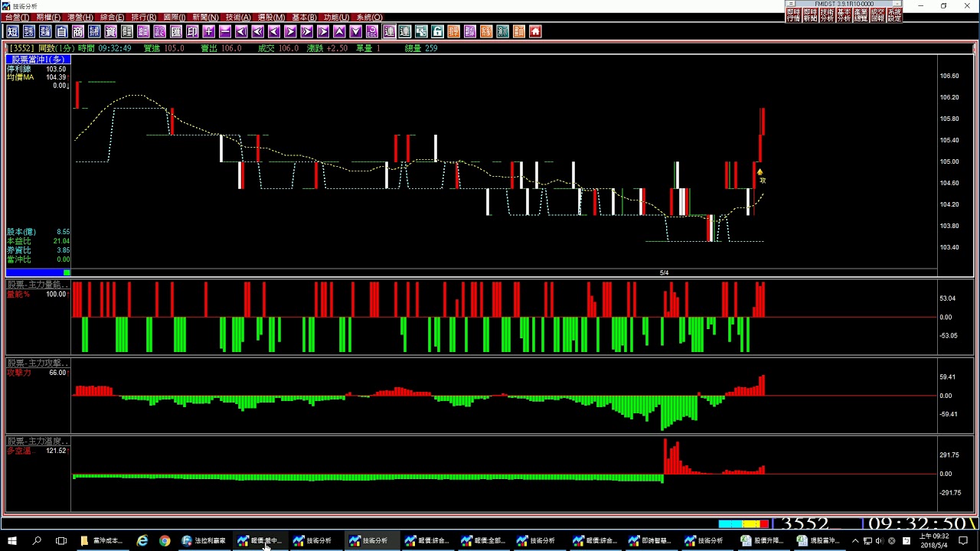Open Windows taskbar search

coord(37,540)
